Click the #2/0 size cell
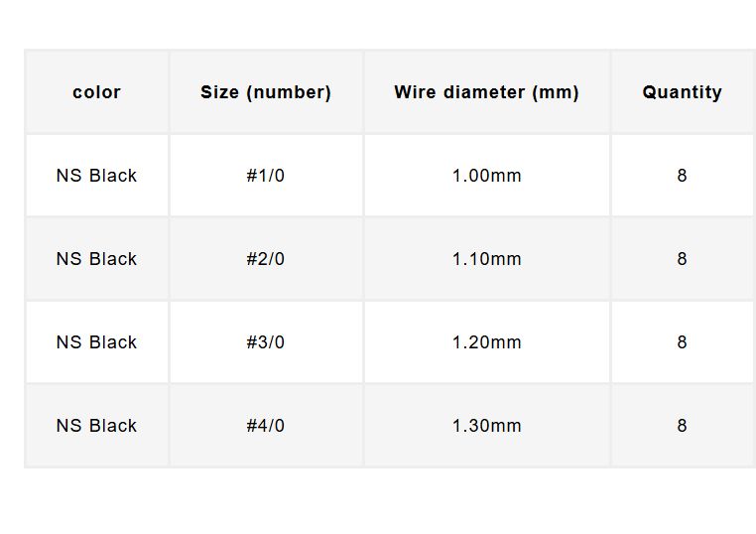Viewport: 756px width, 534px height. (266, 259)
